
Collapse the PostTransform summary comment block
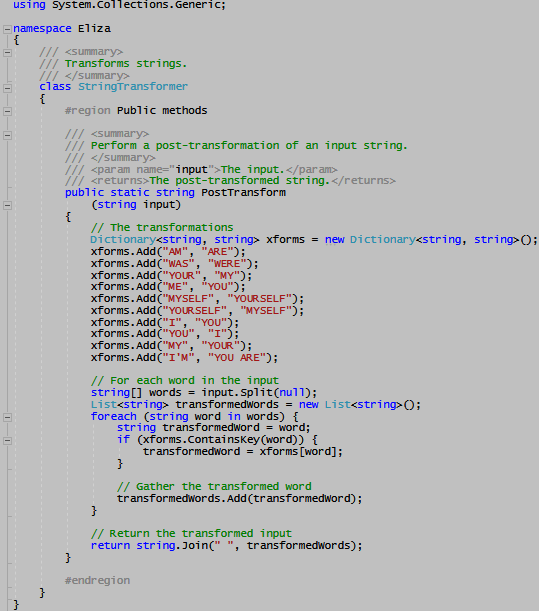tap(7, 135)
